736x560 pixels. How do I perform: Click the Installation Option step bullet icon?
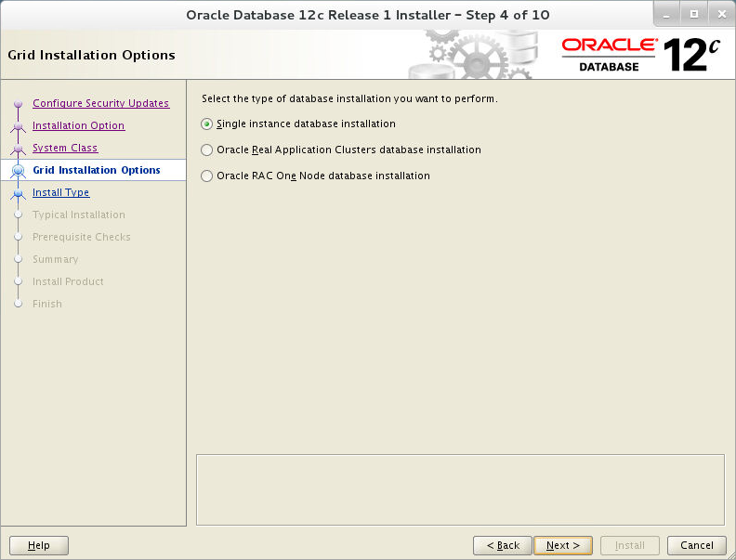(19, 125)
